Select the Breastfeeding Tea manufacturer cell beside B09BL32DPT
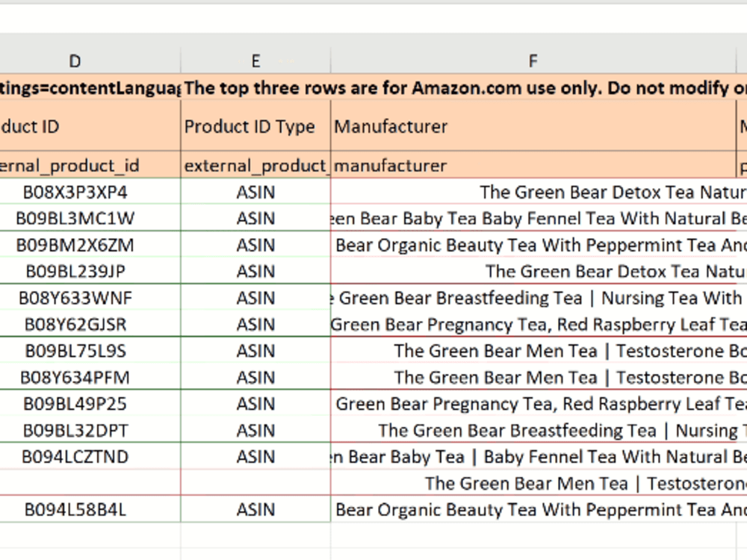Image resolution: width=747 pixels, height=560 pixels. pos(539,431)
